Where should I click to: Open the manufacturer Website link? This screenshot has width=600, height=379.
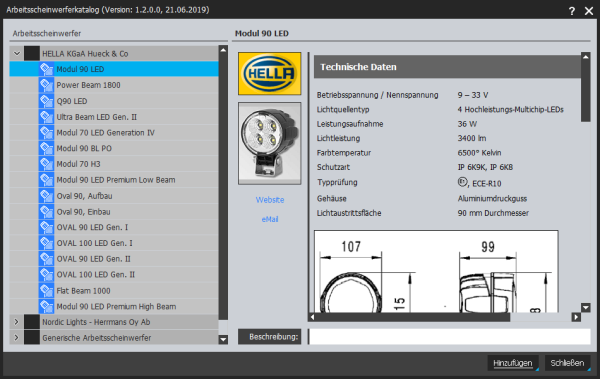[270, 200]
